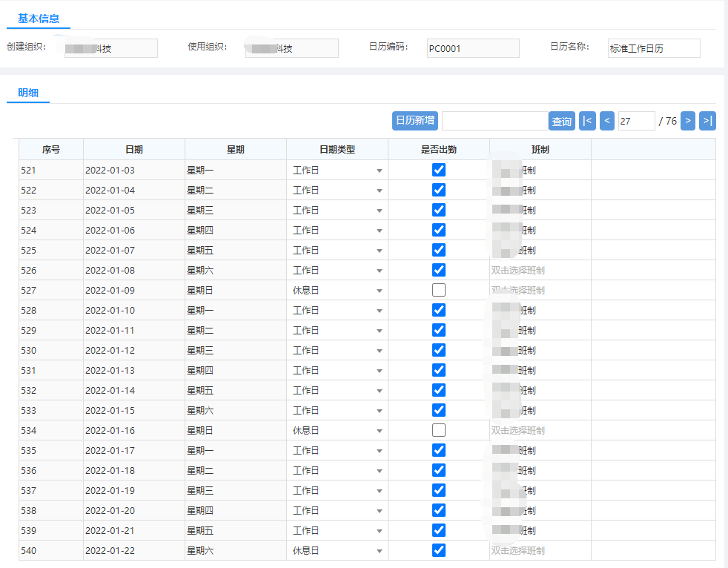Select weekday cell 星期四 in row 531
Image resolution: width=728 pixels, height=568 pixels.
pyautogui.click(x=236, y=371)
